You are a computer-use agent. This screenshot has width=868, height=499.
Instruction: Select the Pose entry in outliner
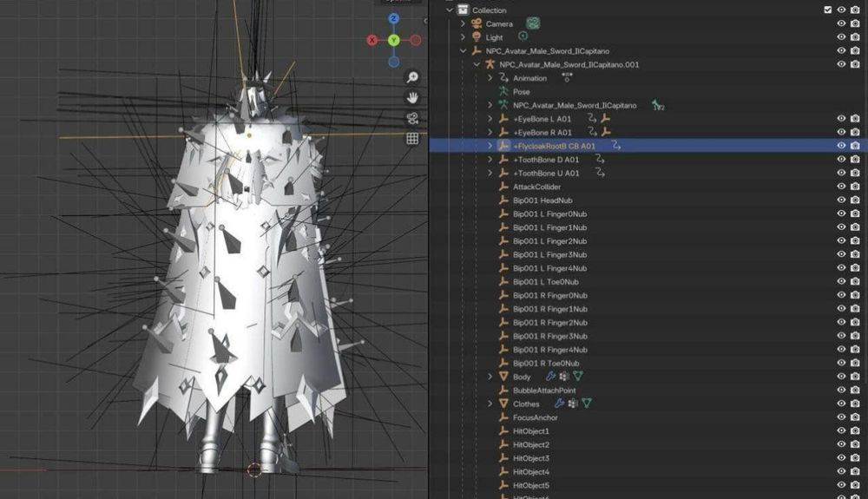521,91
